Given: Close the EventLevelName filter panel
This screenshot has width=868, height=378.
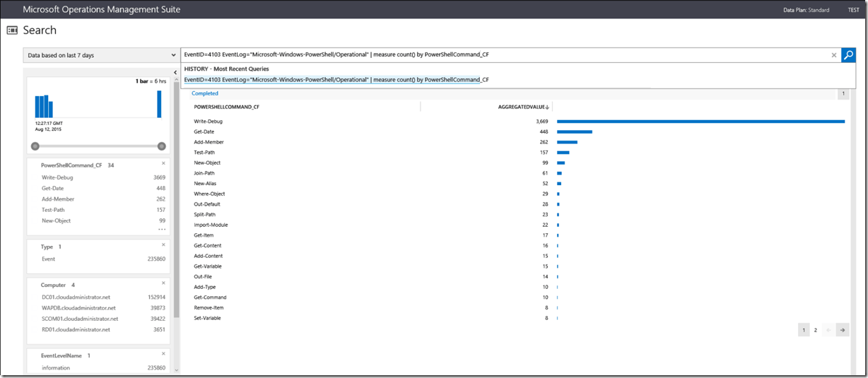Looking at the screenshot, I should (163, 353).
